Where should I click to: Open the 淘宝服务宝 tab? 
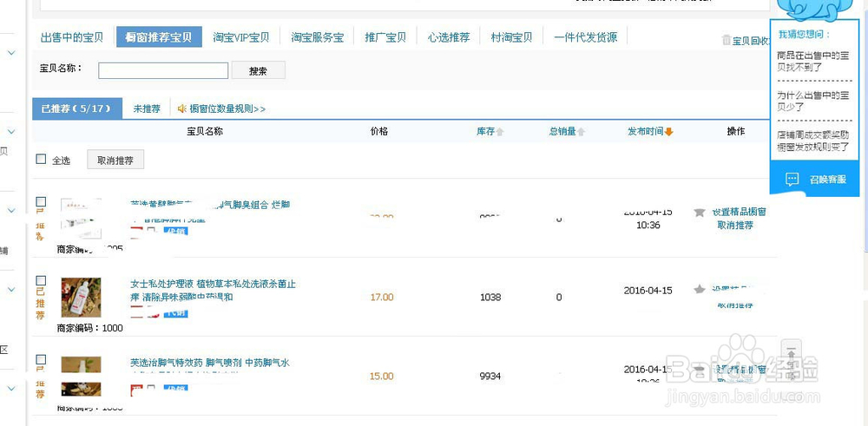(x=318, y=37)
